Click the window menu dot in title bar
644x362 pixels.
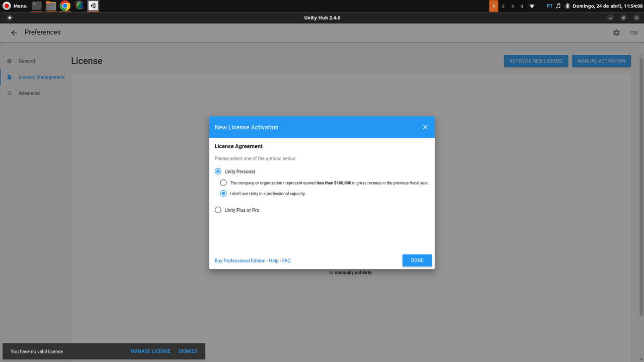tap(9, 18)
